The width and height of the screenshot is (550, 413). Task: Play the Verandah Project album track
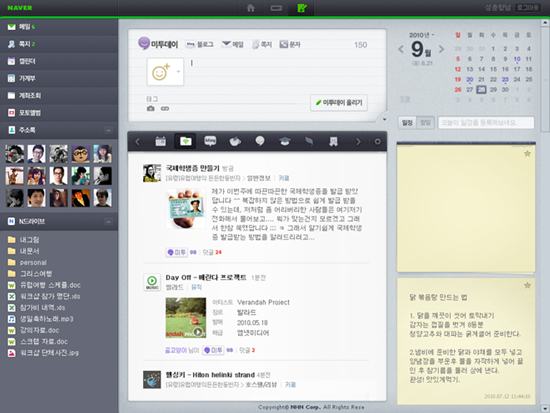[x=198, y=332]
